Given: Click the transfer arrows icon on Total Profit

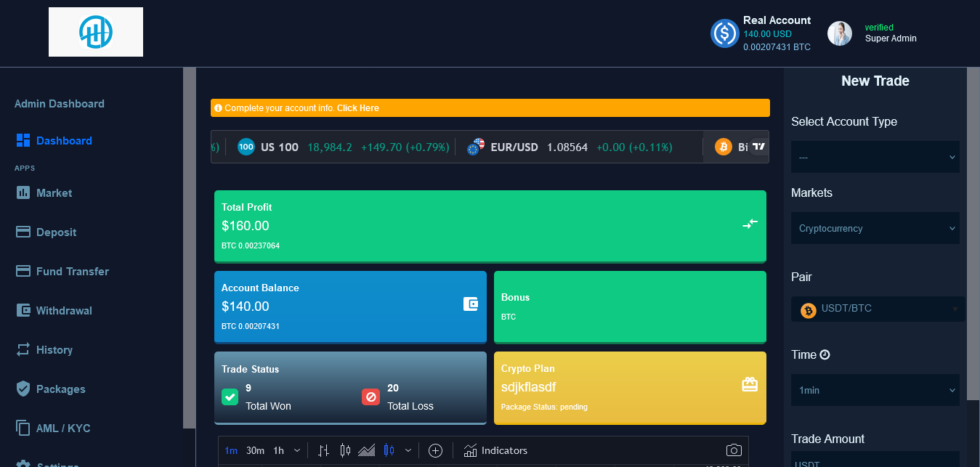Looking at the screenshot, I should (750, 224).
